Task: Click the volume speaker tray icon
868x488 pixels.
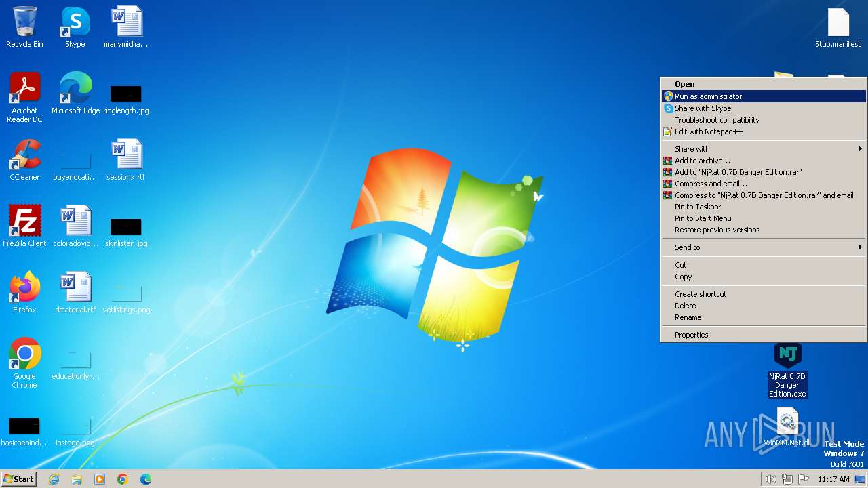Action: (x=770, y=479)
